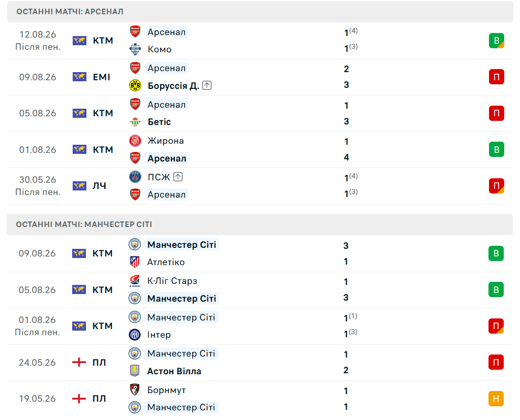This screenshot has height=420, width=520.
Task: Click the Atletico crest icon
Action: click(135, 262)
